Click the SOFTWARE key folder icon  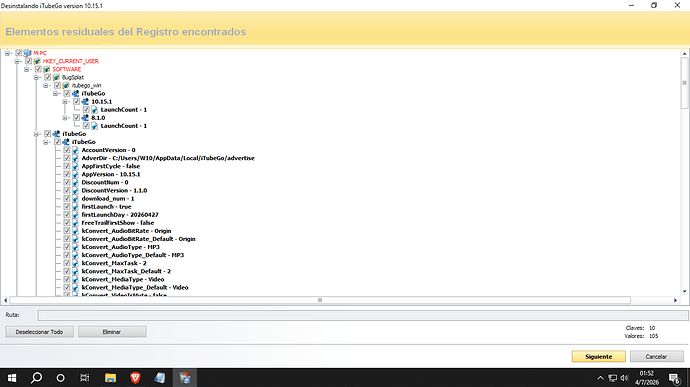coord(47,69)
